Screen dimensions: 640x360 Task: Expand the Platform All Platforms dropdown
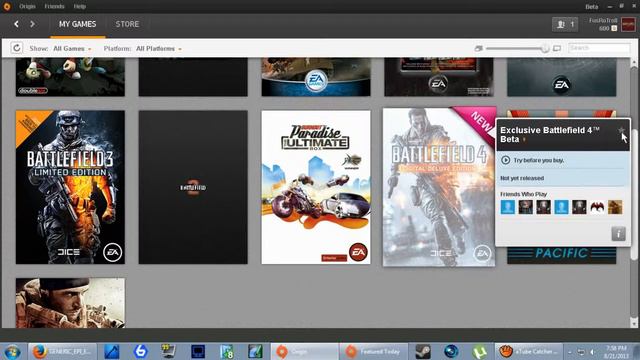(159, 49)
